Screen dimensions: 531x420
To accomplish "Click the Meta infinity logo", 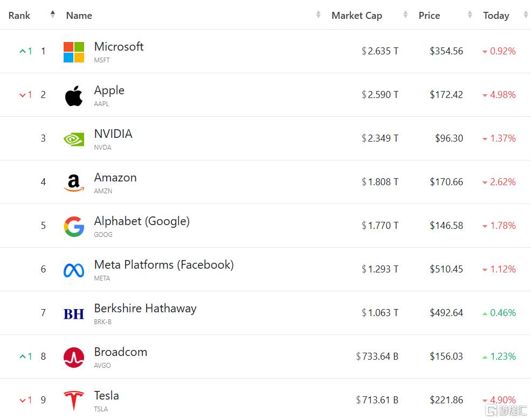I will pyautogui.click(x=74, y=270).
